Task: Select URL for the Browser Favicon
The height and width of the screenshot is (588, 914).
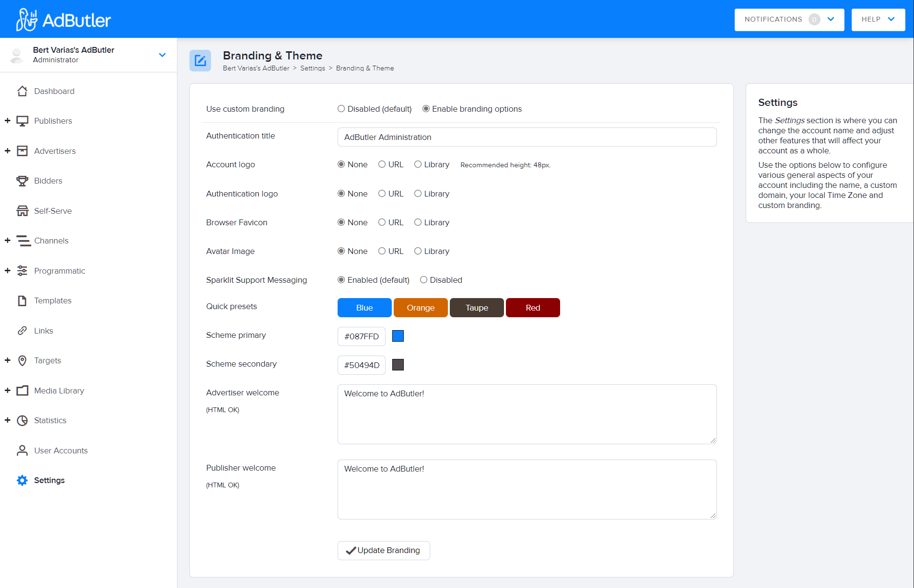Action: point(382,222)
